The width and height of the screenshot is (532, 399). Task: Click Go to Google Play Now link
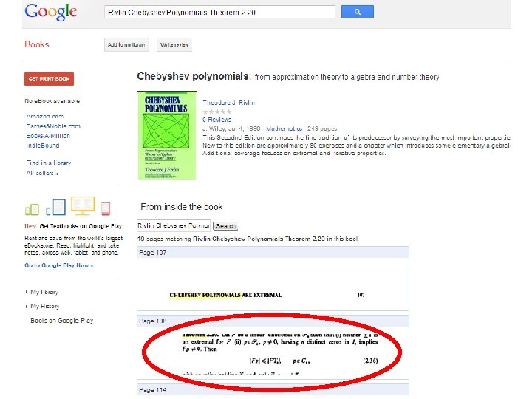pos(58,265)
